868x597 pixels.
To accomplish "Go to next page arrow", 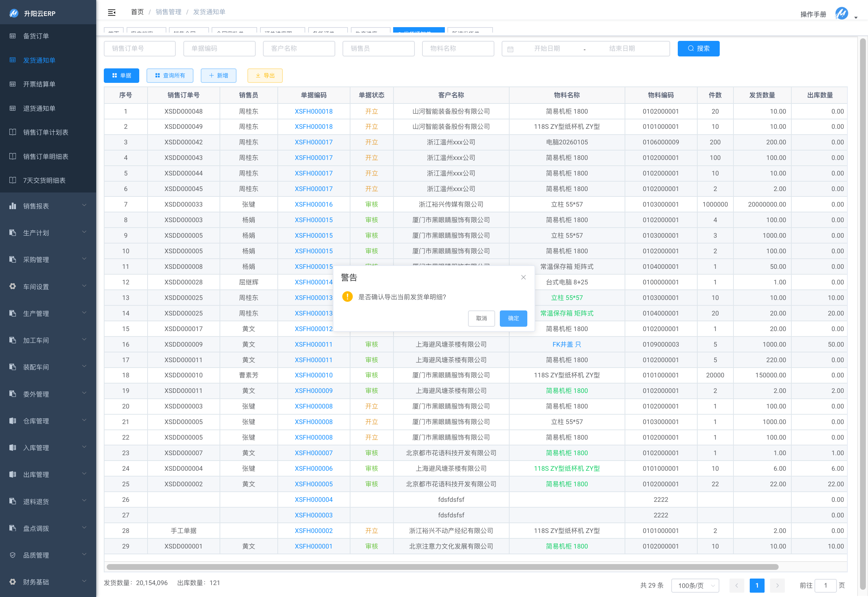I will pos(777,585).
